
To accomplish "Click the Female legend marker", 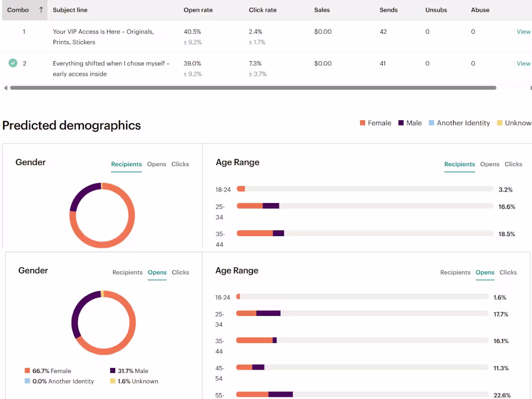I will point(362,123).
